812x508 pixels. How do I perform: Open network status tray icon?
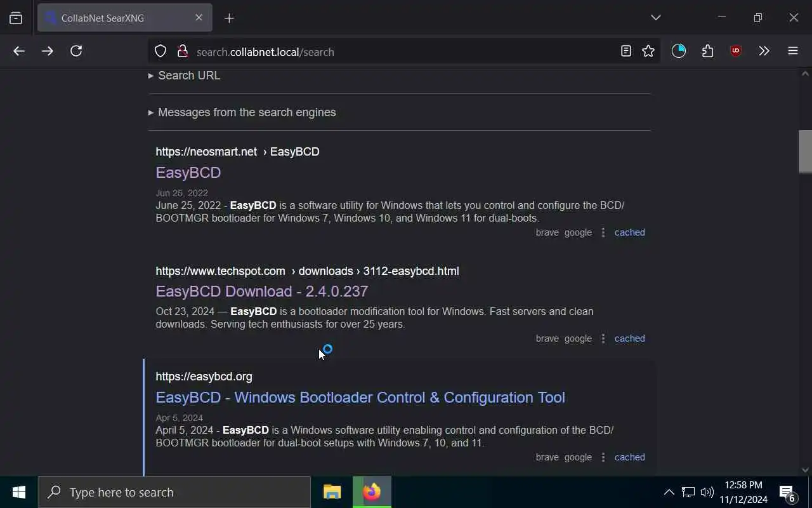(688, 492)
